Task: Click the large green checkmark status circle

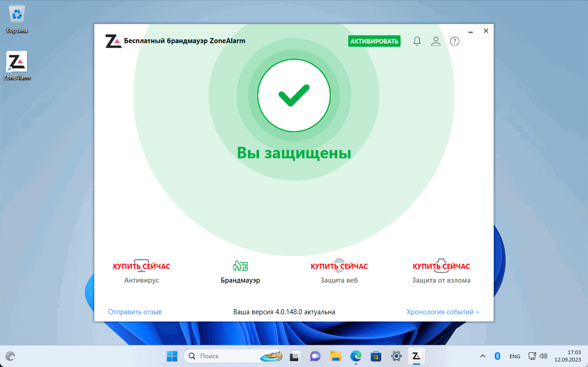Action: tap(294, 96)
